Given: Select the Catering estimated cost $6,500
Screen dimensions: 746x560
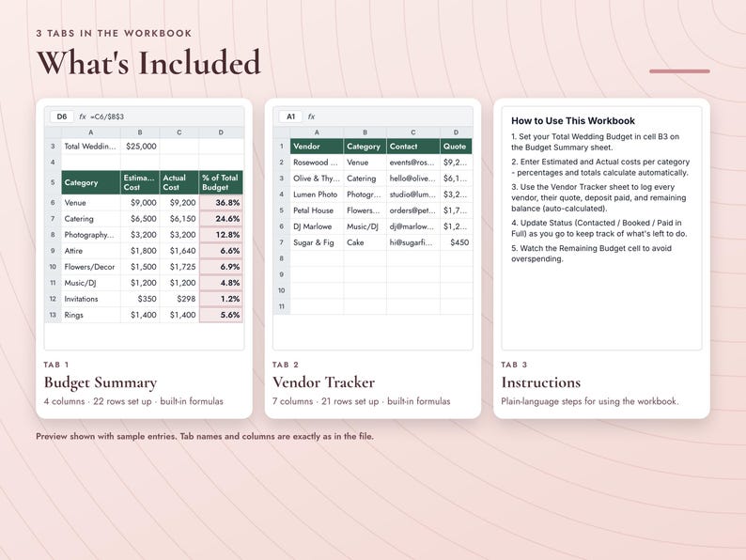Looking at the screenshot, I should pos(140,219).
